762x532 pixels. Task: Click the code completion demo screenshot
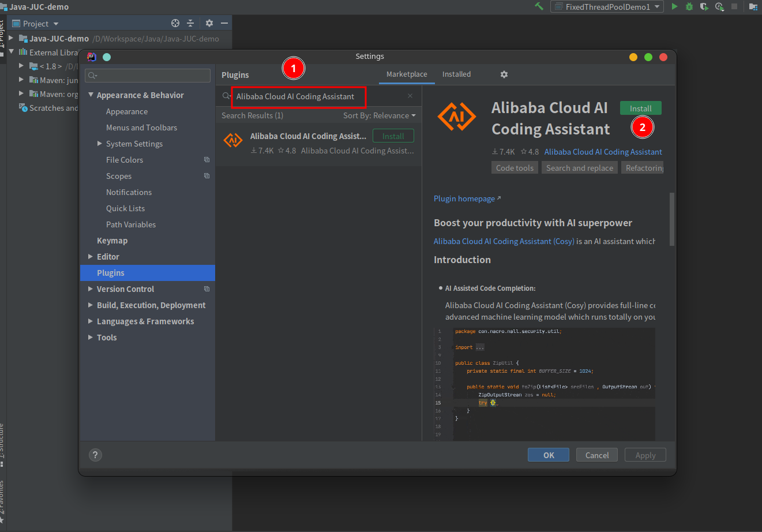tap(544, 384)
